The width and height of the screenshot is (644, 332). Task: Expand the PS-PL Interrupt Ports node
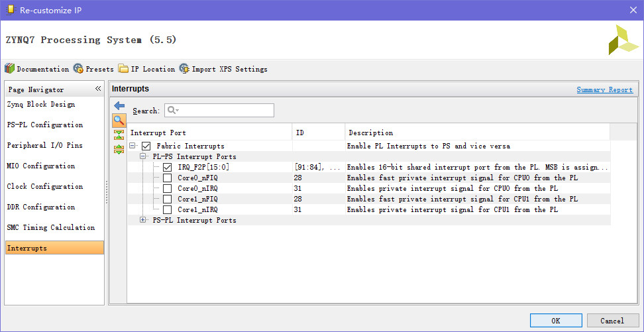143,220
